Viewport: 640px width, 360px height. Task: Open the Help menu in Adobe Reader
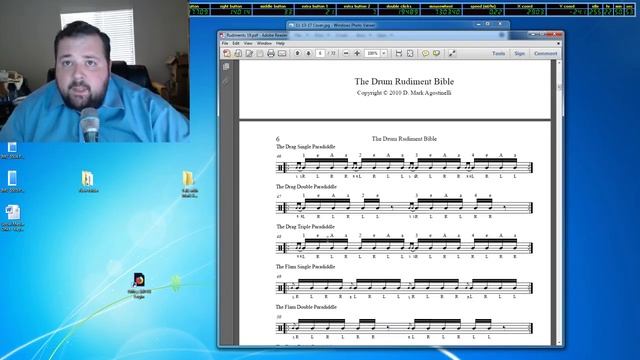pos(280,43)
